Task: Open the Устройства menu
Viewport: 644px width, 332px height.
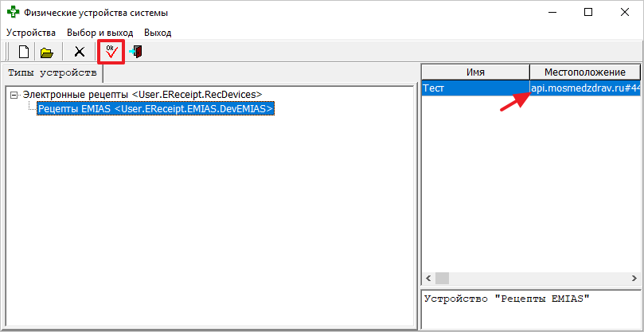Action: (x=31, y=33)
